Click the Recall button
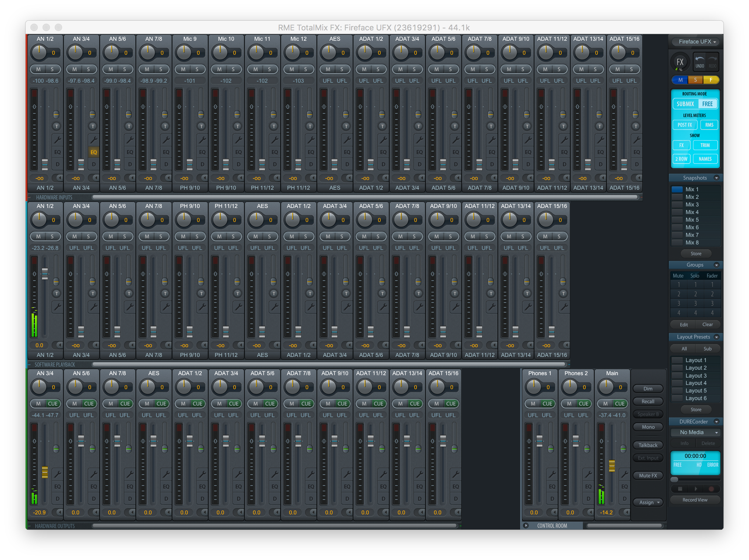The width and height of the screenshot is (749, 560). point(648,401)
